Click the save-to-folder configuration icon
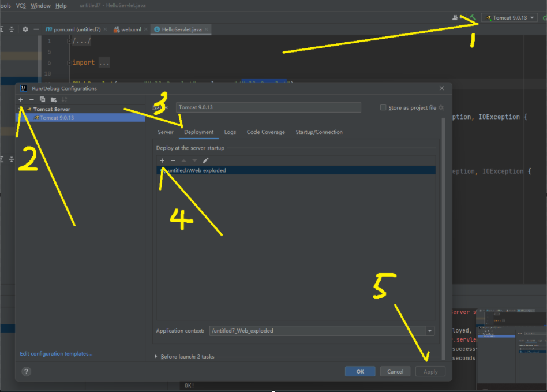This screenshot has height=392, width=547. pos(54,99)
